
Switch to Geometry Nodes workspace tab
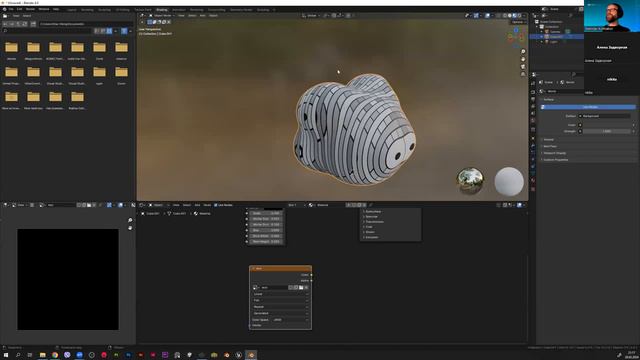click(241, 9)
